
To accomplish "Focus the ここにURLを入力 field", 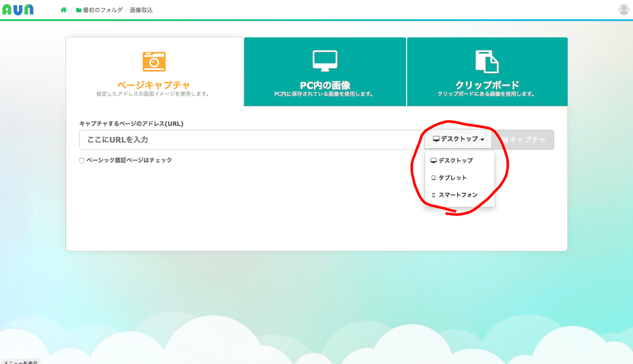I will pyautogui.click(x=252, y=140).
